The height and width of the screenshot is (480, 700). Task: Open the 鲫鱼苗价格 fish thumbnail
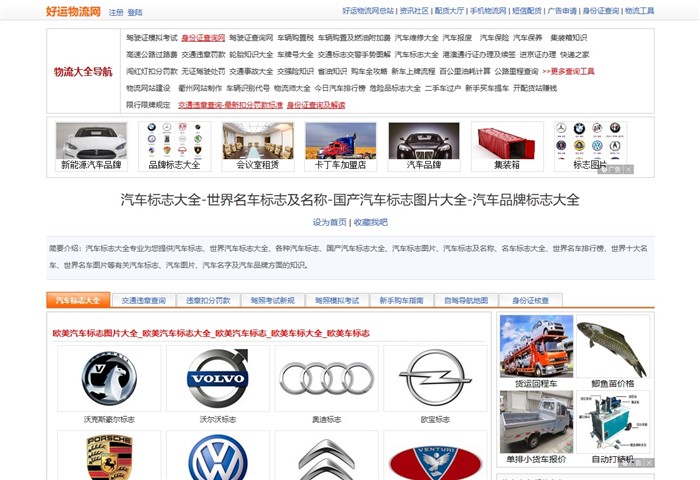(612, 346)
